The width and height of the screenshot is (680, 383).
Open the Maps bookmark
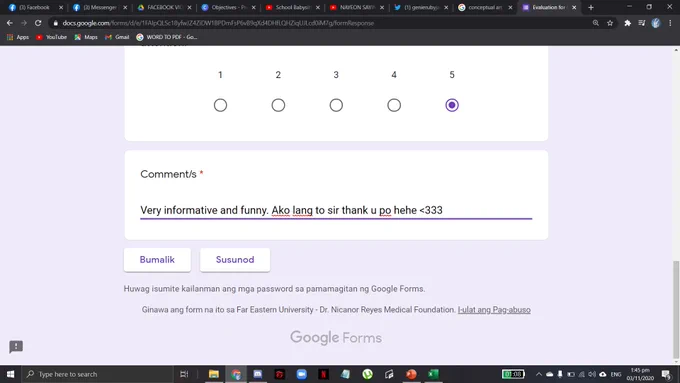pyautogui.click(x=86, y=37)
